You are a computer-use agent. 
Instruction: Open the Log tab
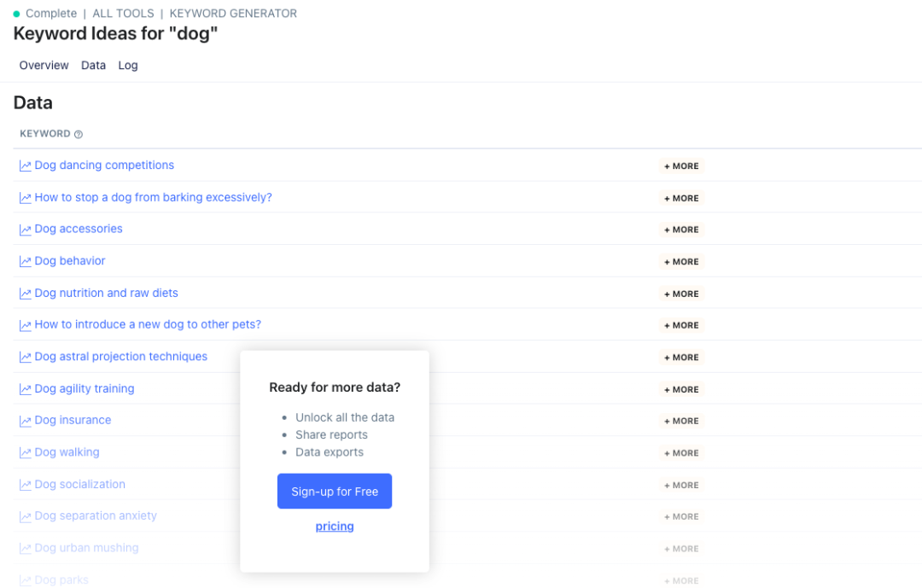[127, 65]
